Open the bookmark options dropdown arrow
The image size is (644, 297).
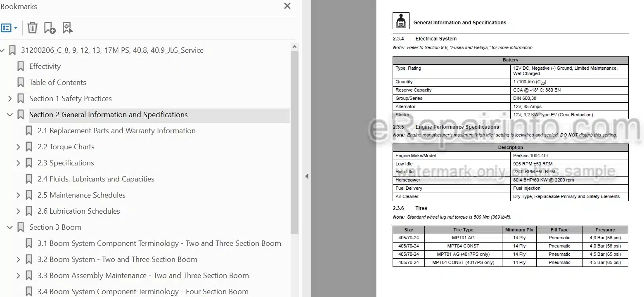pyautogui.click(x=16, y=28)
